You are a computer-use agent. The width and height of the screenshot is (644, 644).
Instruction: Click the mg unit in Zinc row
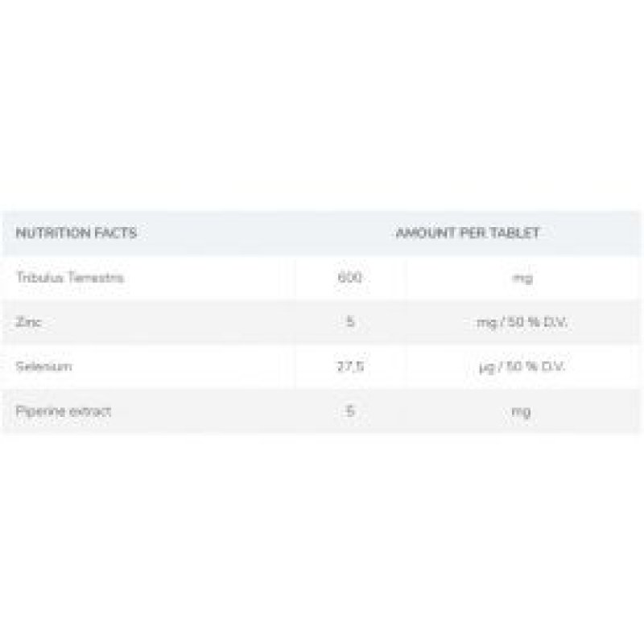pos(485,322)
